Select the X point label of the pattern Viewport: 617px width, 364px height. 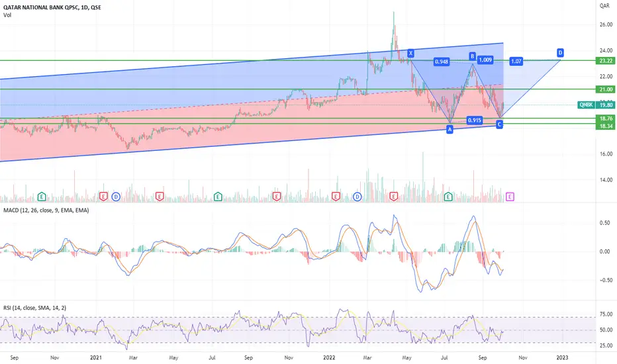(411, 53)
